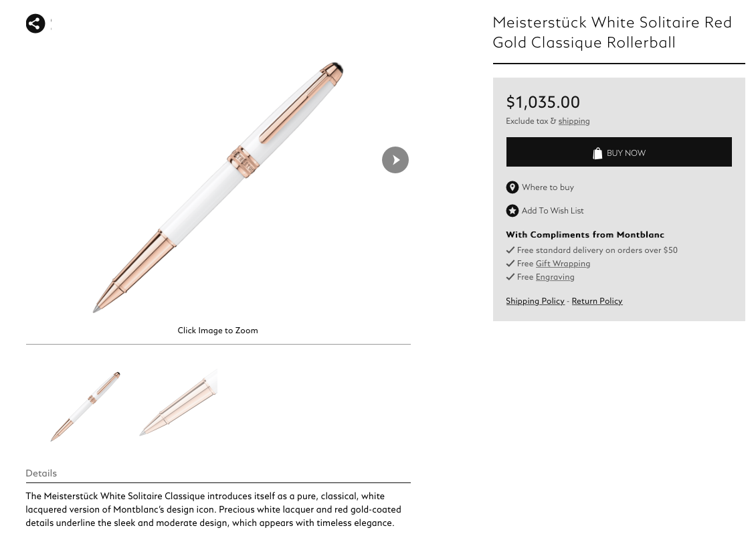Open the shipping link under the price
The height and width of the screenshot is (540, 756).
tap(573, 121)
